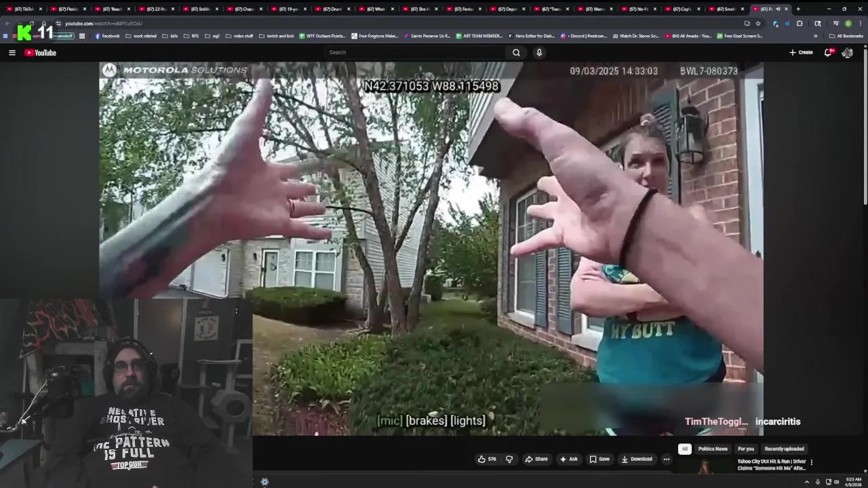
Task: Bookmark this page with the star
Action: point(758,23)
